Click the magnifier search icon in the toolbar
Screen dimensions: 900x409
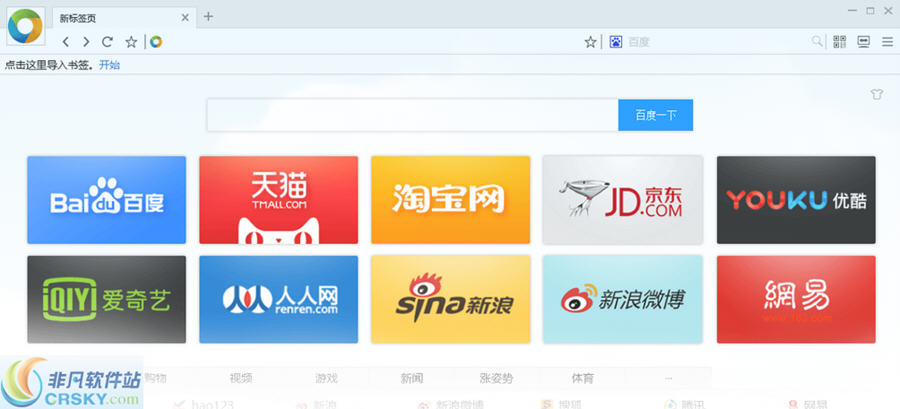pos(816,41)
